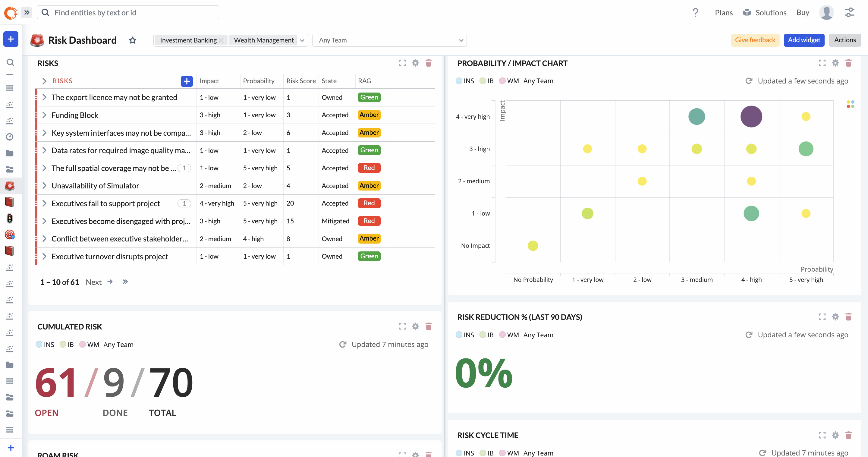Open user profile avatar menu
The height and width of the screenshot is (457, 868).
pyautogui.click(x=826, y=12)
